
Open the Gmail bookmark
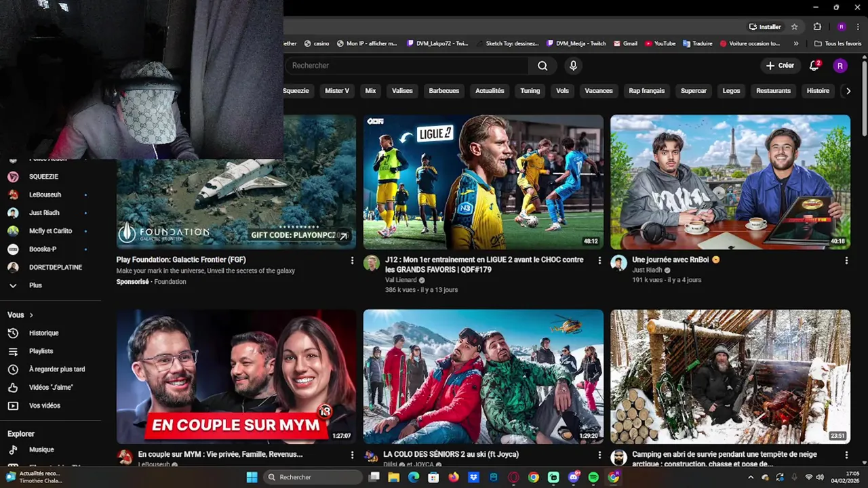coord(625,43)
